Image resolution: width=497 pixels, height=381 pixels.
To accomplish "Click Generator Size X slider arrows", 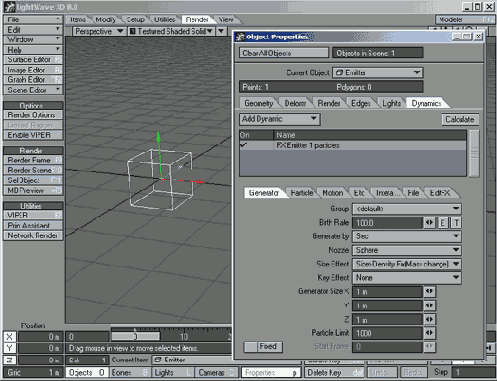I will (x=429, y=292).
